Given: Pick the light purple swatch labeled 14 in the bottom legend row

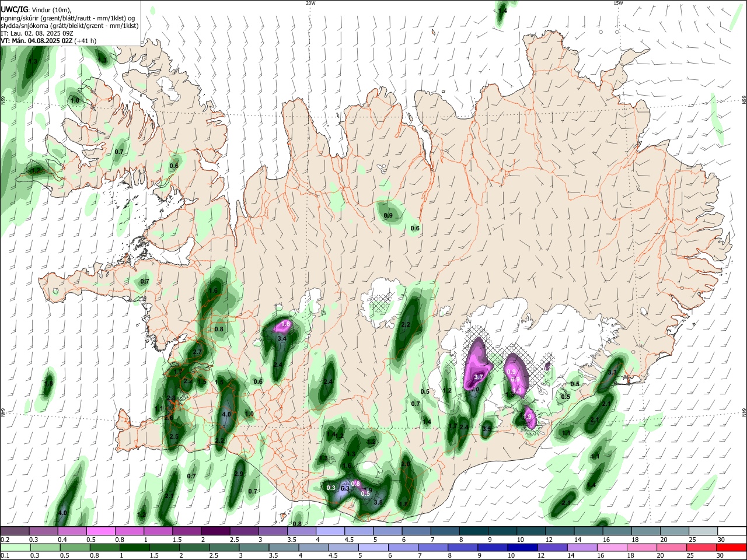Looking at the screenshot, I should click(582, 547).
